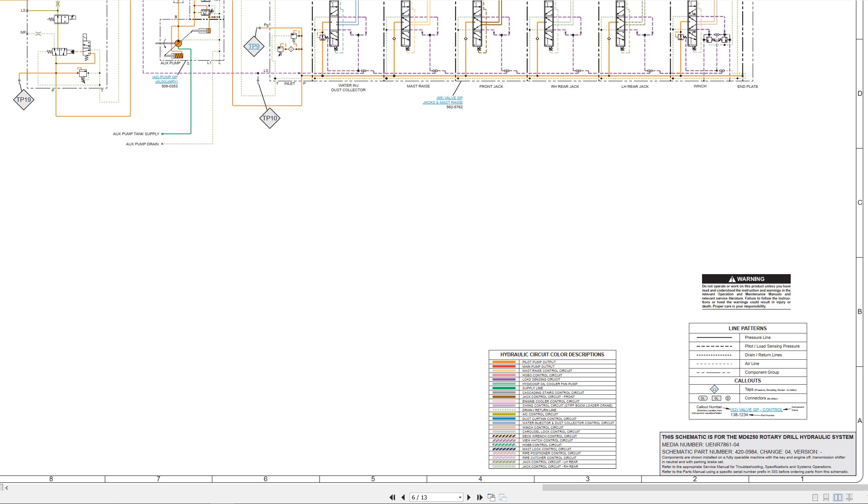Click the TP10 test point diamond
868x504 pixels.
tap(270, 118)
